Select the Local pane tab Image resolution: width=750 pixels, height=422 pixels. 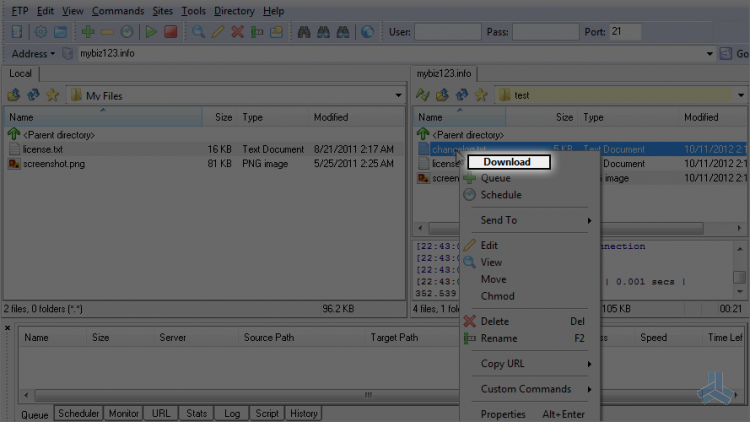20,74
